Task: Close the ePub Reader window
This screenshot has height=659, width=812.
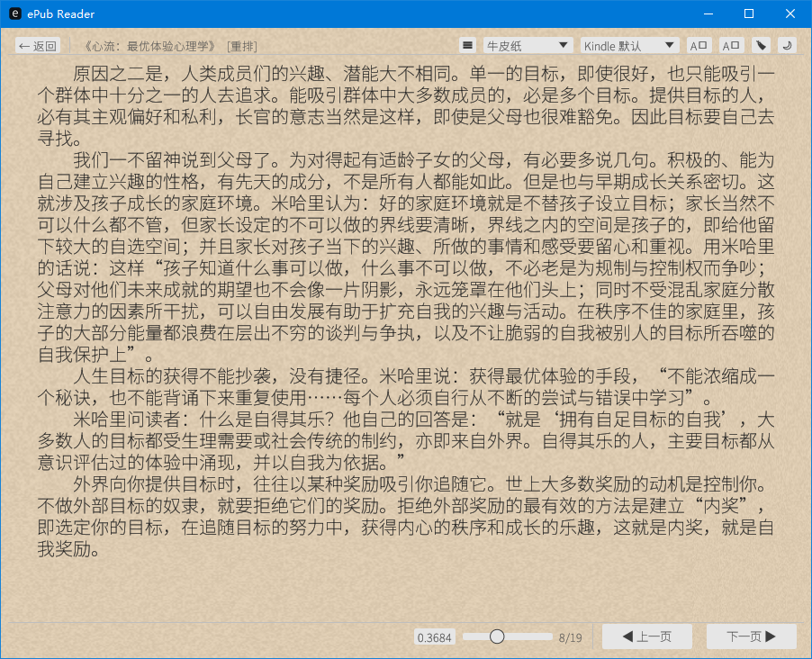Action: point(789,14)
